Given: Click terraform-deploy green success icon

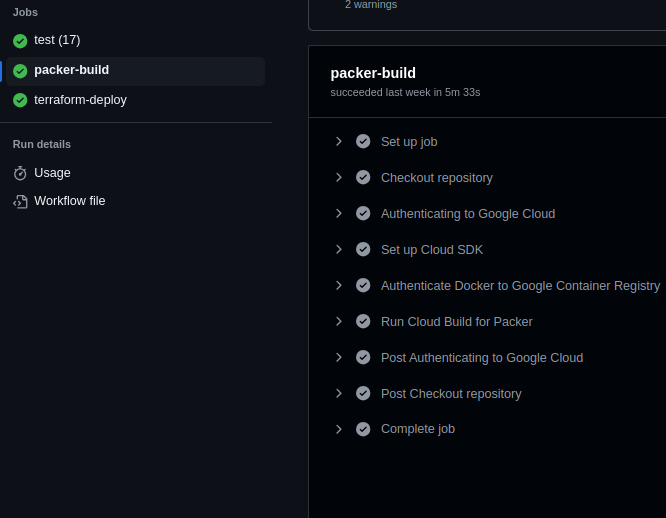Looking at the screenshot, I should pyautogui.click(x=20, y=101).
